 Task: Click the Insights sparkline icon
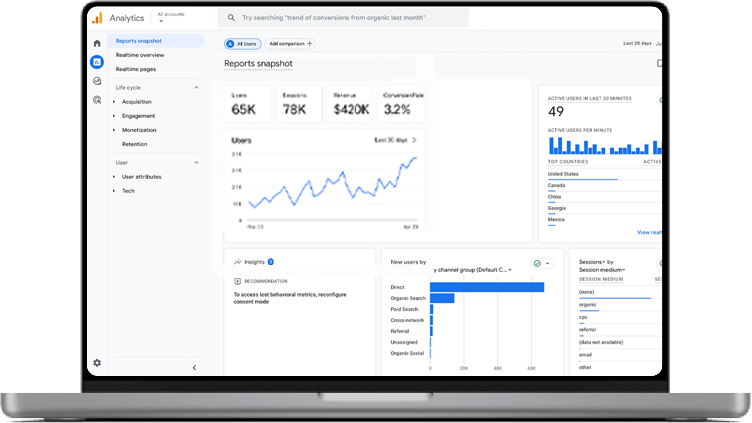238,262
